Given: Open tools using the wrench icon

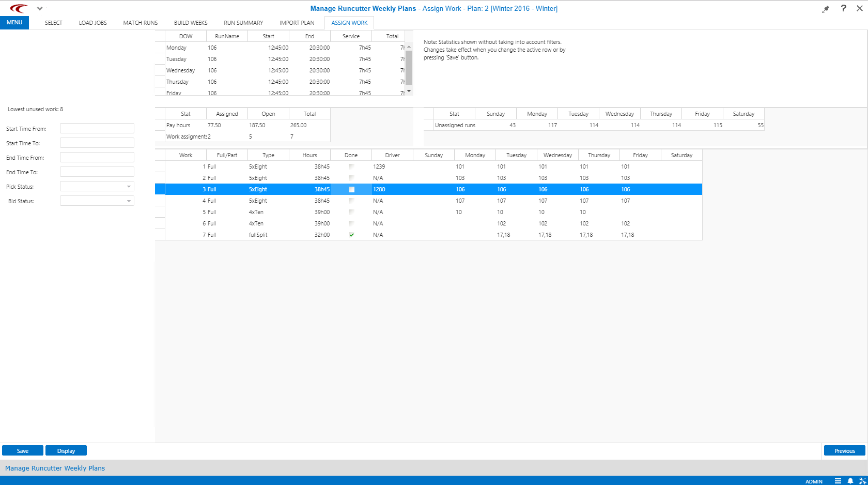Looking at the screenshot, I should pyautogui.click(x=862, y=481).
